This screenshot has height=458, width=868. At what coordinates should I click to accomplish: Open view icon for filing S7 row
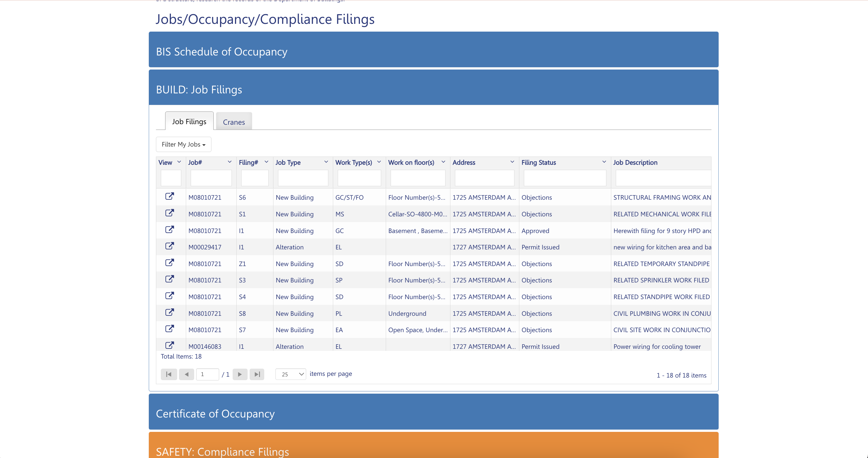click(169, 329)
